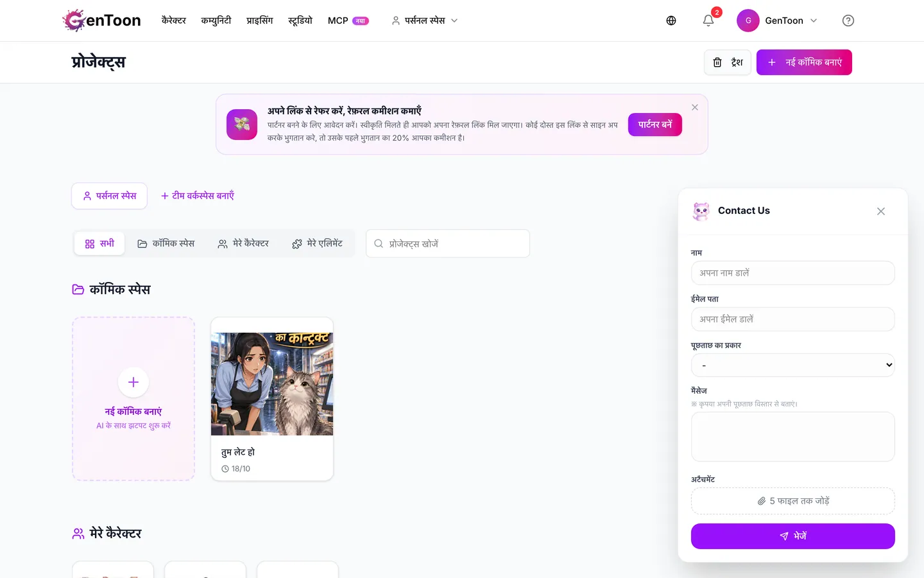924x578 pixels.
Task: Open कैरेक्टर in the top navigation
Action: click(174, 21)
